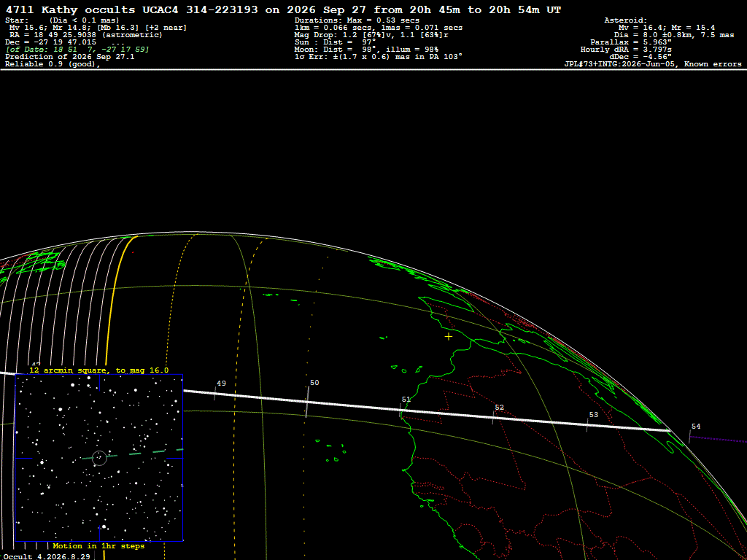Click the Occult 4.2026.8.29 version label
This screenshot has height=560, width=747.
47,556
